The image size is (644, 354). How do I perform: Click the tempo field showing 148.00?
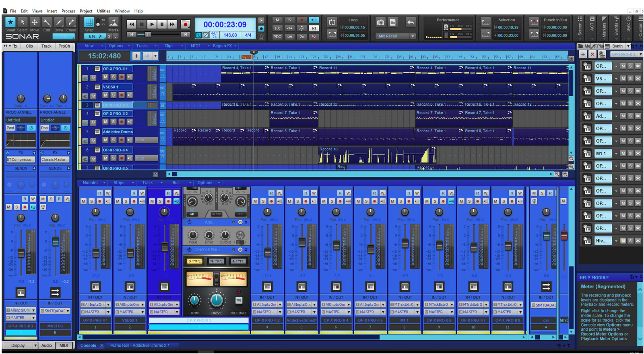click(230, 35)
